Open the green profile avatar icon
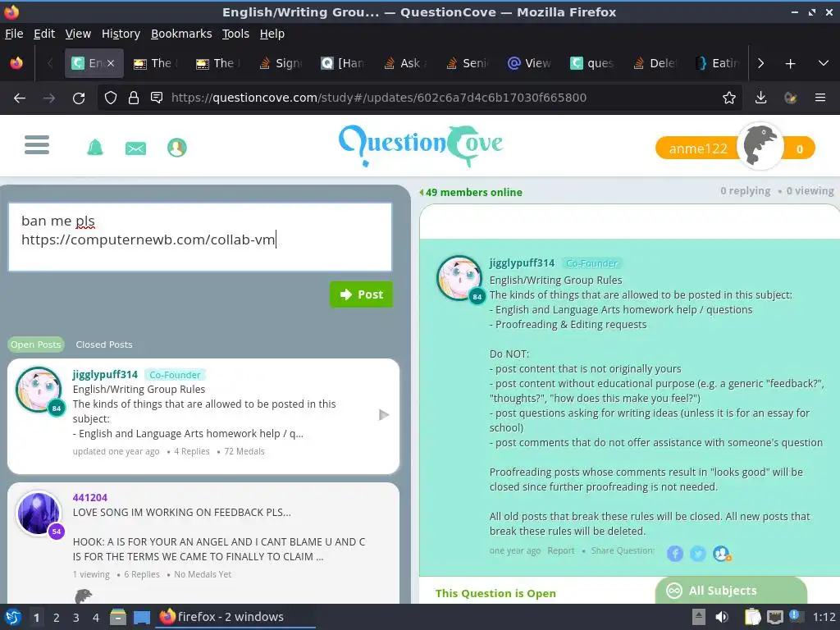This screenshot has width=840, height=630. click(177, 148)
